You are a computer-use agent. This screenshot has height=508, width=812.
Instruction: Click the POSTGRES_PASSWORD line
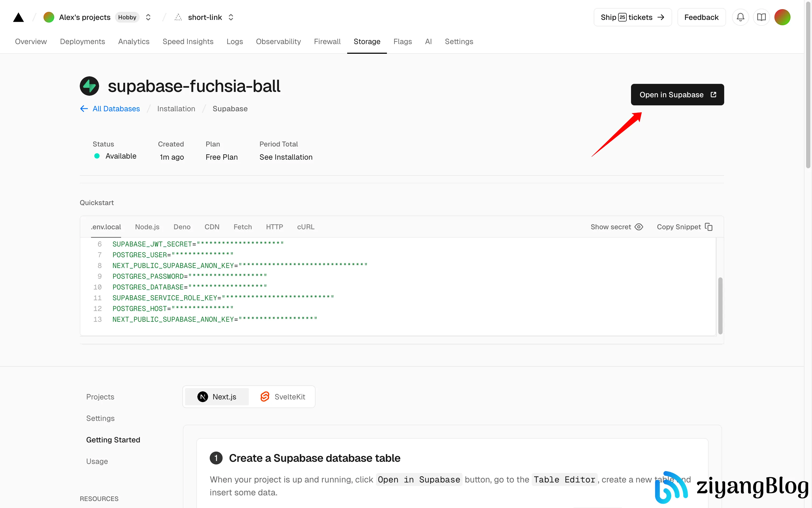click(x=190, y=277)
